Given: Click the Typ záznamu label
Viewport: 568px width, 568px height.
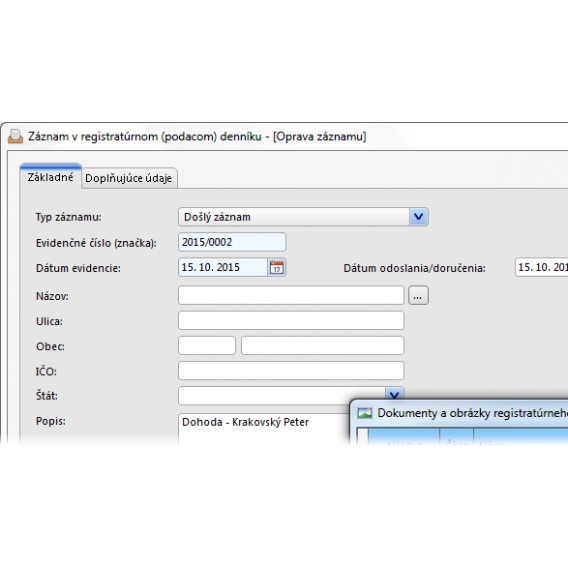Looking at the screenshot, I should pyautogui.click(x=68, y=217).
